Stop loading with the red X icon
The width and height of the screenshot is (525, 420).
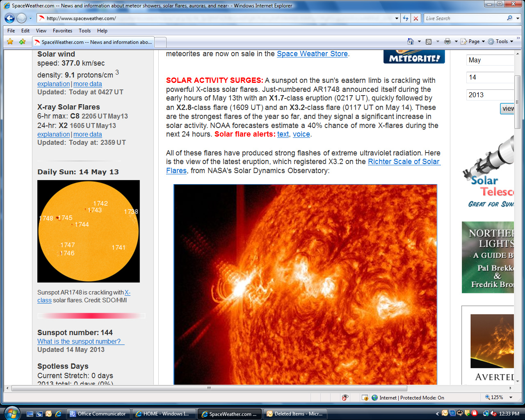tap(416, 18)
